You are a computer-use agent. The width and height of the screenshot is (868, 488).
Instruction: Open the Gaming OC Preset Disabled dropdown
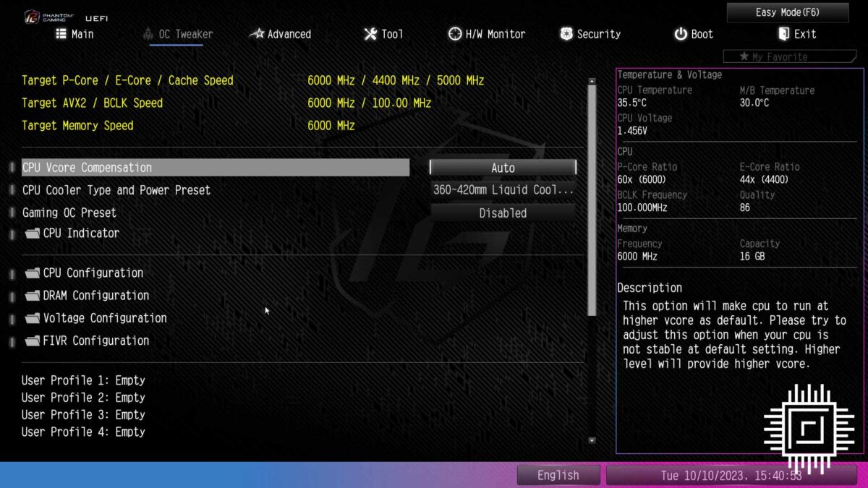coord(502,213)
